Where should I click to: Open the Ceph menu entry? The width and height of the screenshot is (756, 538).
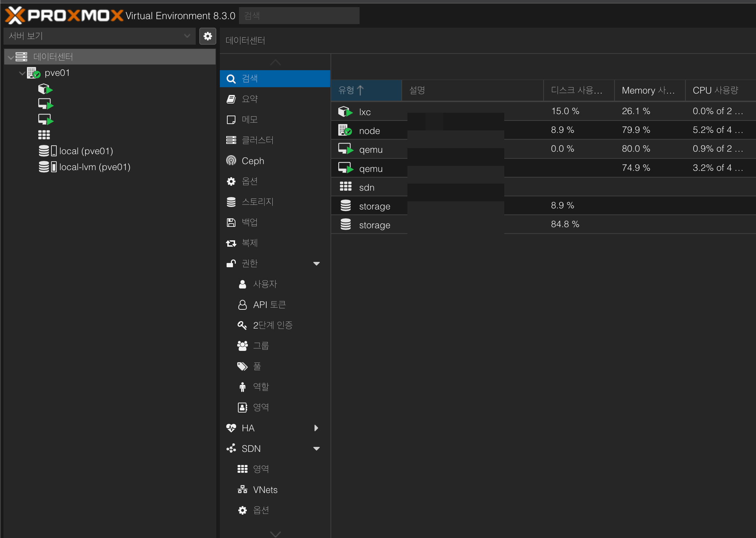(x=252, y=161)
